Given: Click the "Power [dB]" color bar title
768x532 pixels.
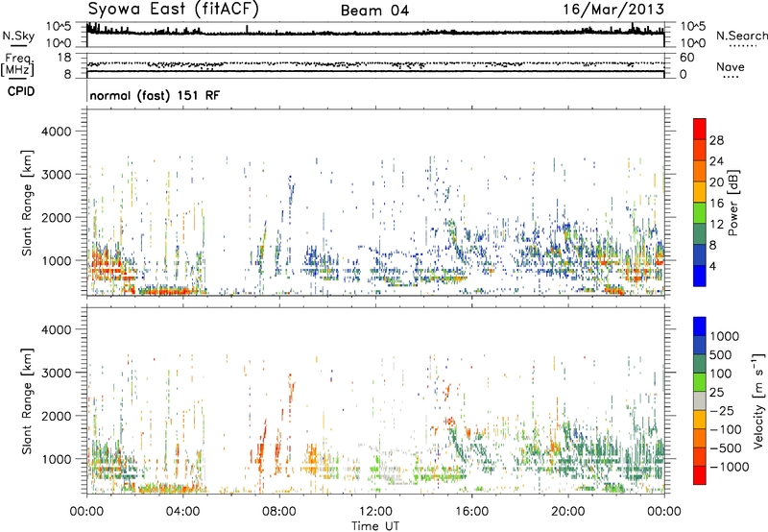Looking at the screenshot, I should point(732,203).
